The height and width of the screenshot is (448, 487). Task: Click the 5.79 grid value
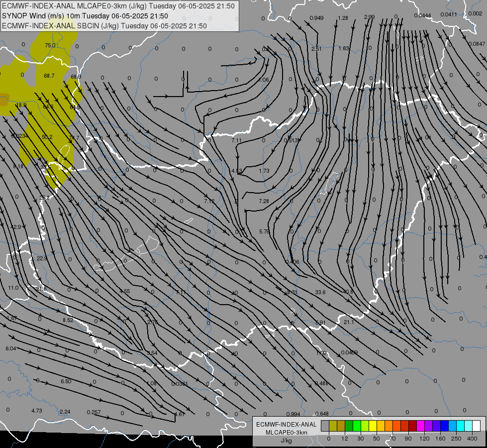264,231
